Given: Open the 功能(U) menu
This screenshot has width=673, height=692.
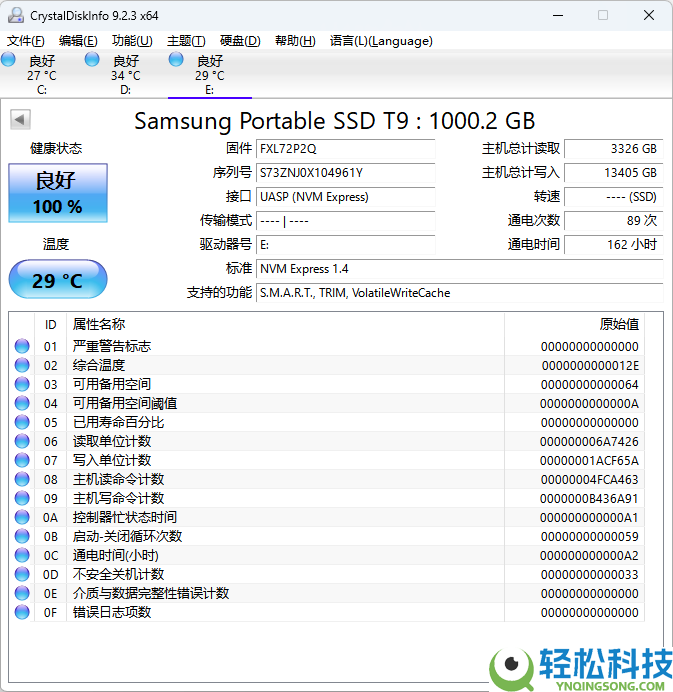Looking at the screenshot, I should coord(132,41).
